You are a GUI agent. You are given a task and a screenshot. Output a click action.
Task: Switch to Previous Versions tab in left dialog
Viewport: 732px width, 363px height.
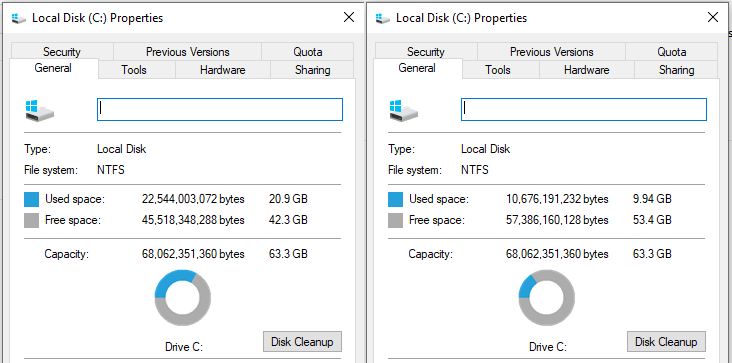click(188, 51)
